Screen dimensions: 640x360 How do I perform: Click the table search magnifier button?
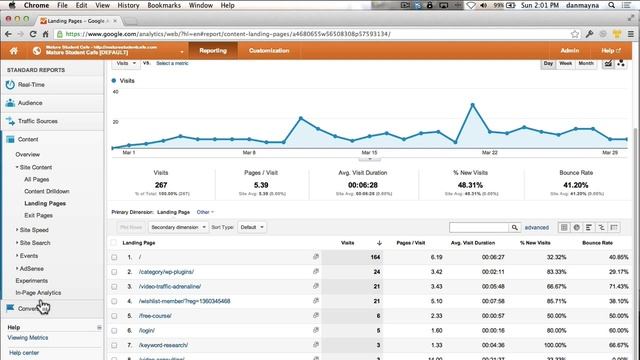click(515, 227)
